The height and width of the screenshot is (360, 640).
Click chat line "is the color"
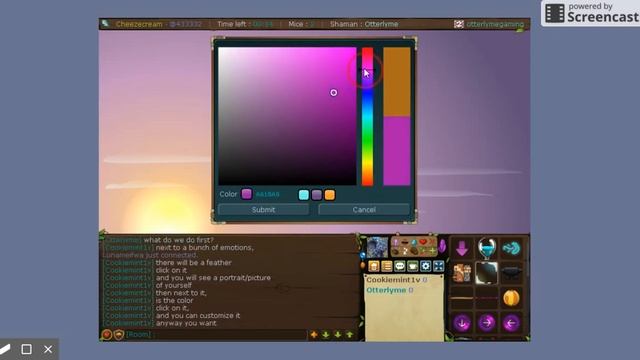pyautogui.click(x=174, y=300)
